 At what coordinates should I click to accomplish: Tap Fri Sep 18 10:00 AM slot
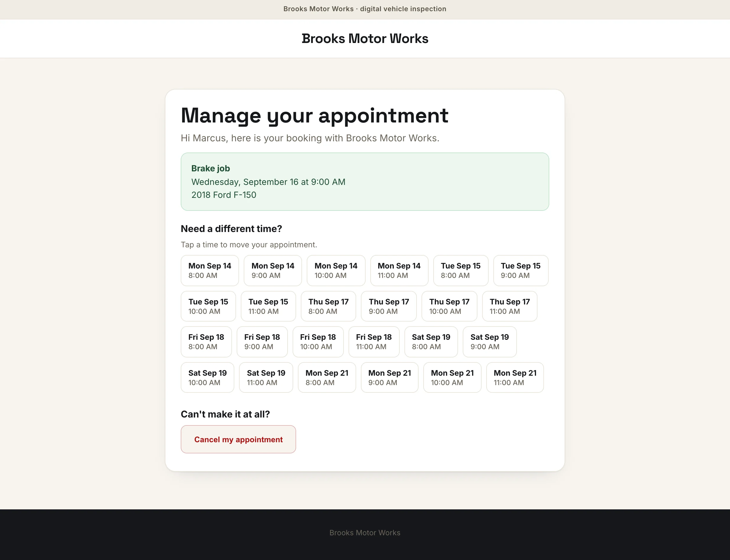318,342
